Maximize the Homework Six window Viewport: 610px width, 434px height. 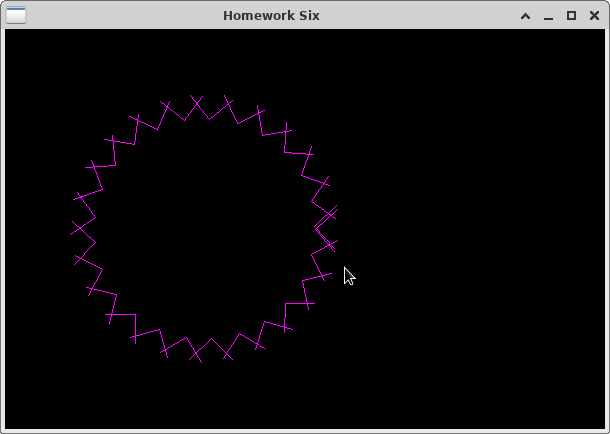[x=571, y=16]
